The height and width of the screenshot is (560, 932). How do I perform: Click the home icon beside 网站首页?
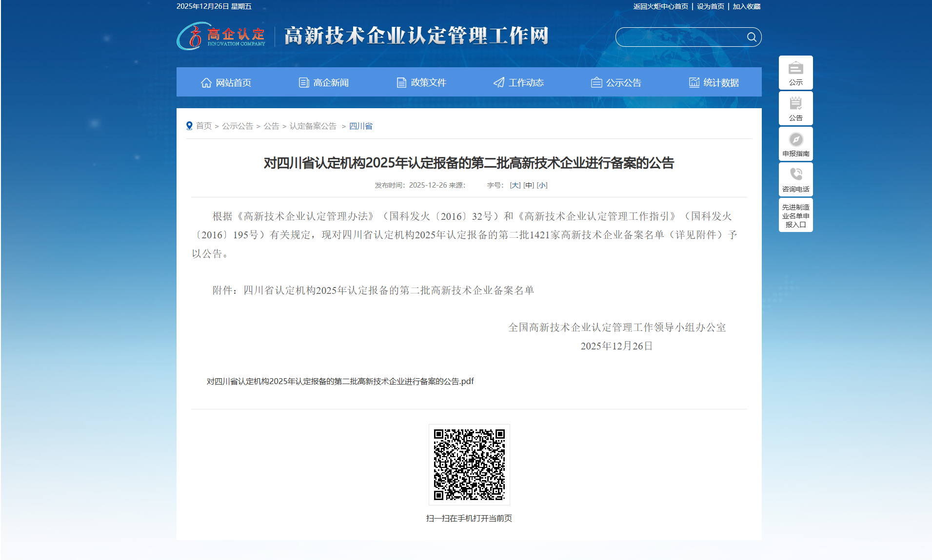click(206, 82)
